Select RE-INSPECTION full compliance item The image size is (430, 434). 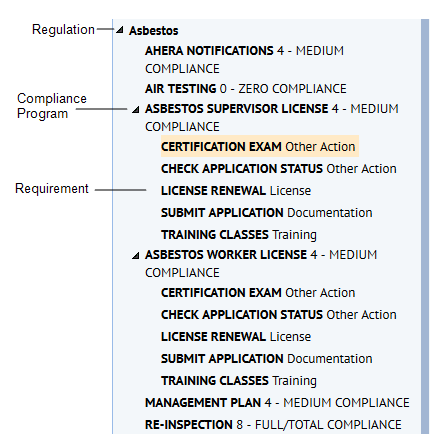[273, 425]
